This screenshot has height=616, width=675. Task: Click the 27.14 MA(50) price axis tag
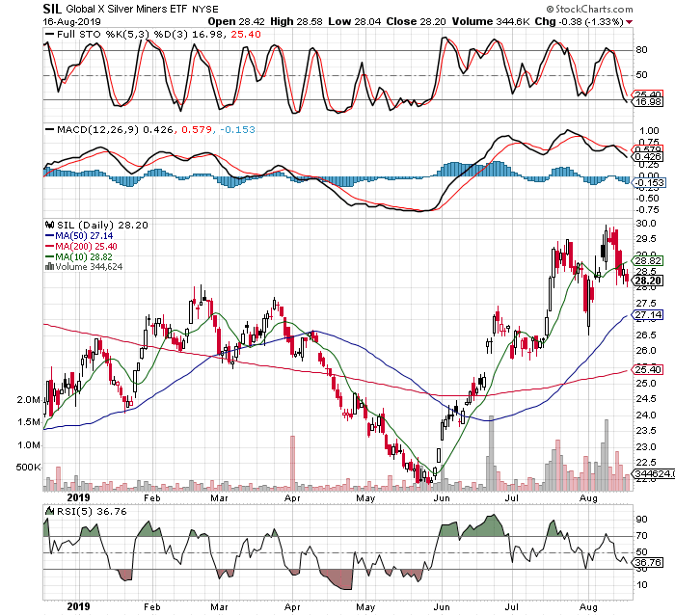coord(647,314)
